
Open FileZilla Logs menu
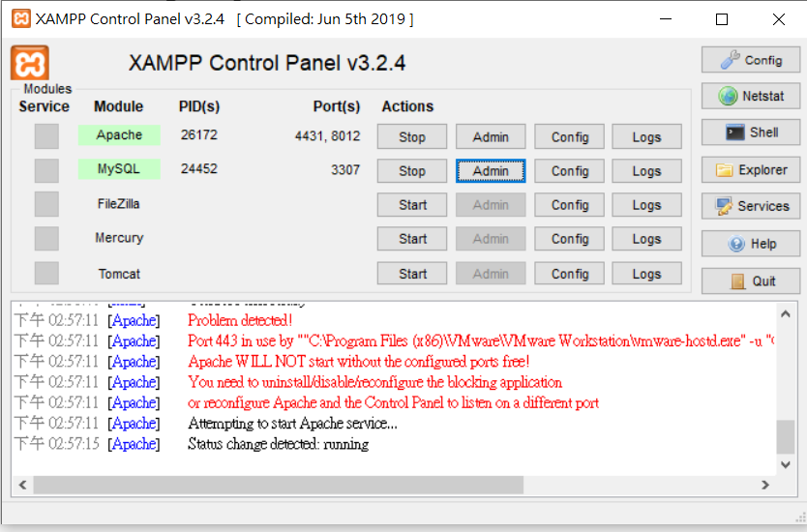(647, 205)
